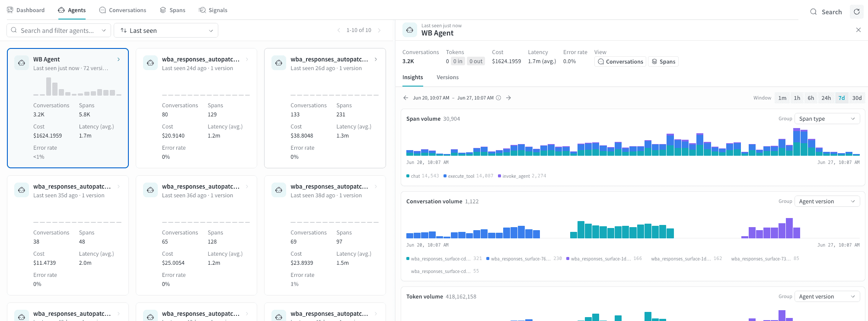Image resolution: width=868 pixels, height=321 pixels.
Task: Toggle wba_responses_surface-1d… 166 legend entry
Action: pyautogui.click(x=604, y=259)
